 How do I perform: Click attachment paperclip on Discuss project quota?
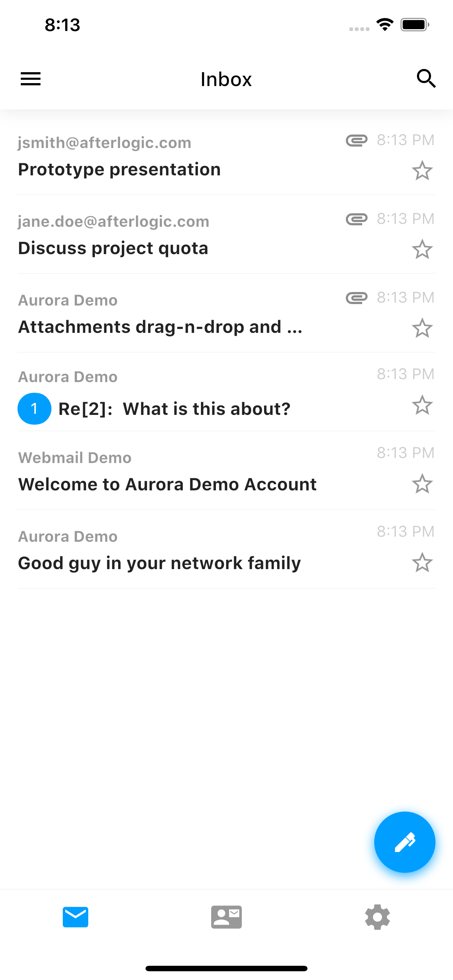pyautogui.click(x=356, y=219)
